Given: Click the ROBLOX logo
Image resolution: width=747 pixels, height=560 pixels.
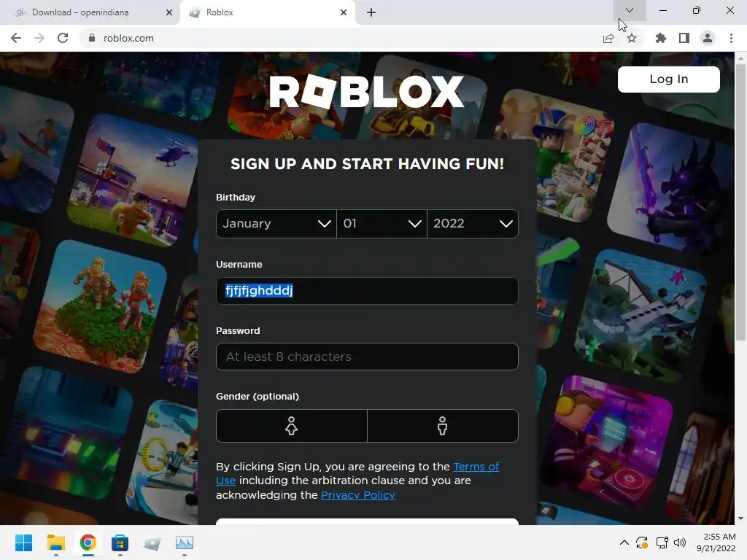Looking at the screenshot, I should tap(366, 91).
